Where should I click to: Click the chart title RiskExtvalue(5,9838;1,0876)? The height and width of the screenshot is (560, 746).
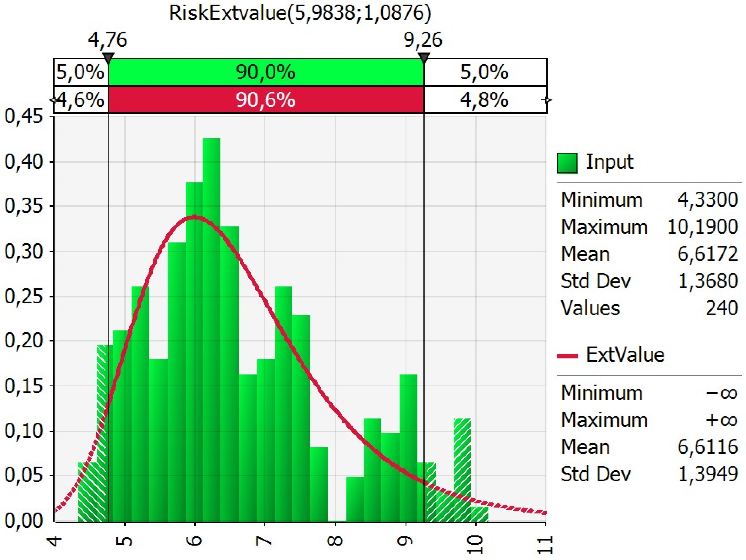coord(300,14)
